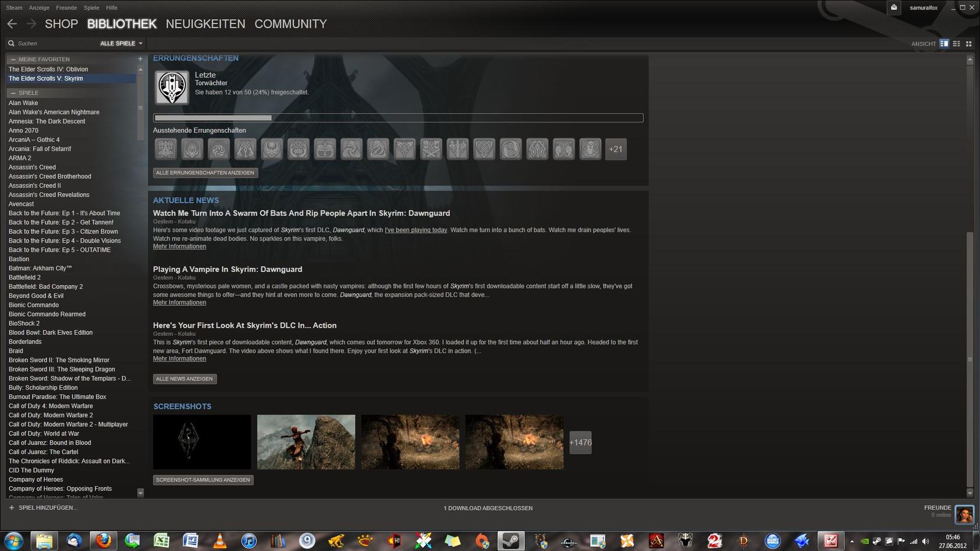
Task: Open the red-haired character screenshot thumbnail
Action: (306, 442)
